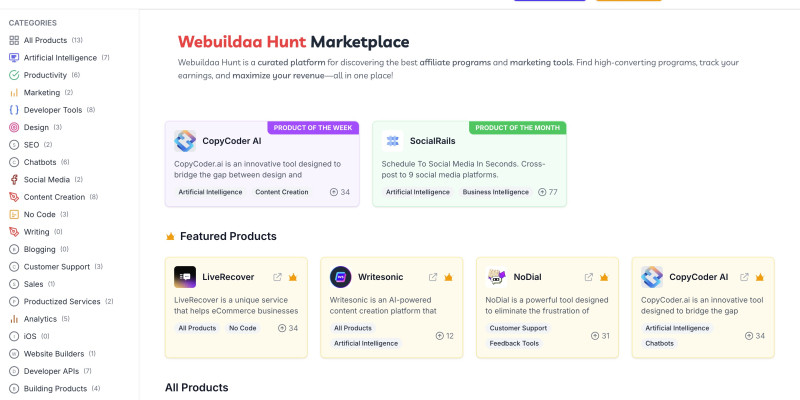800x400 pixels.
Task: Filter by All Products category
Action: tap(46, 40)
